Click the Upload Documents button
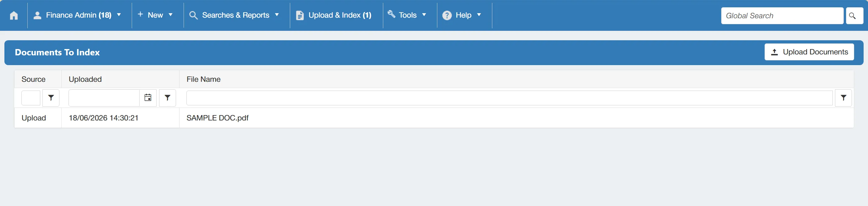868x206 pixels. tap(809, 52)
